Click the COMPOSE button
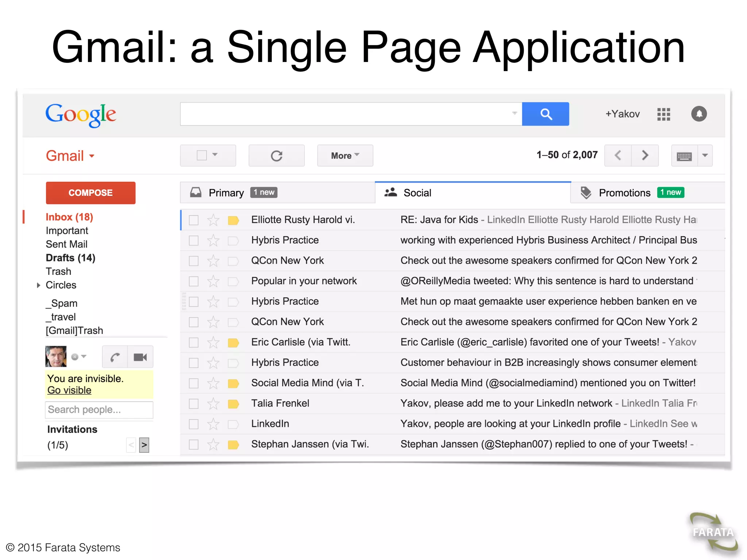The height and width of the screenshot is (560, 747). [90, 193]
